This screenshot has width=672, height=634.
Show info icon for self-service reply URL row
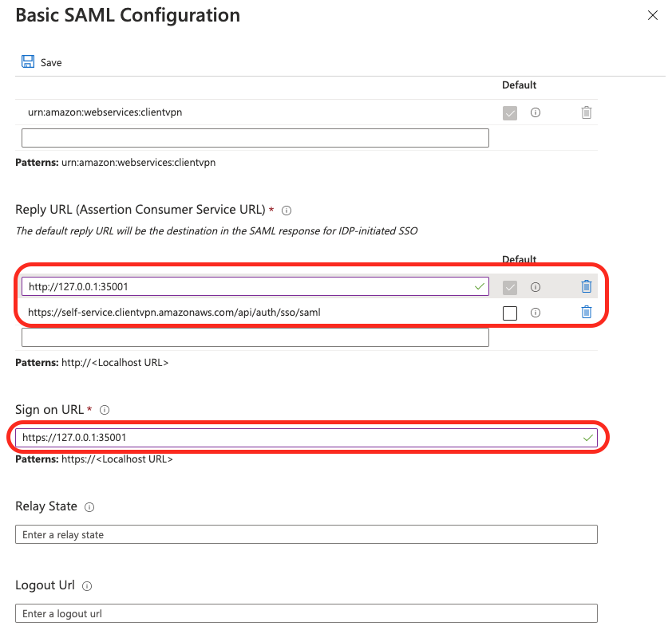536,313
